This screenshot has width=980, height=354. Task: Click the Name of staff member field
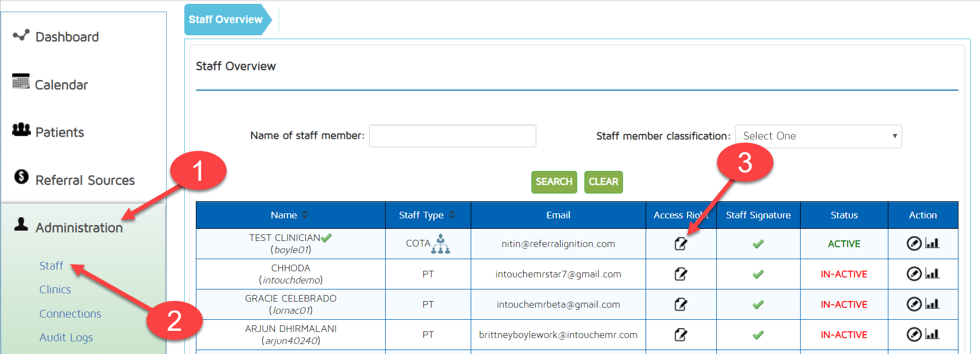pyautogui.click(x=452, y=136)
